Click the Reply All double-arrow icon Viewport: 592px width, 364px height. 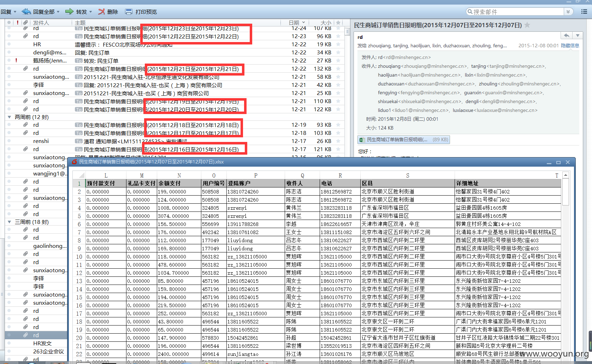coord(26,12)
